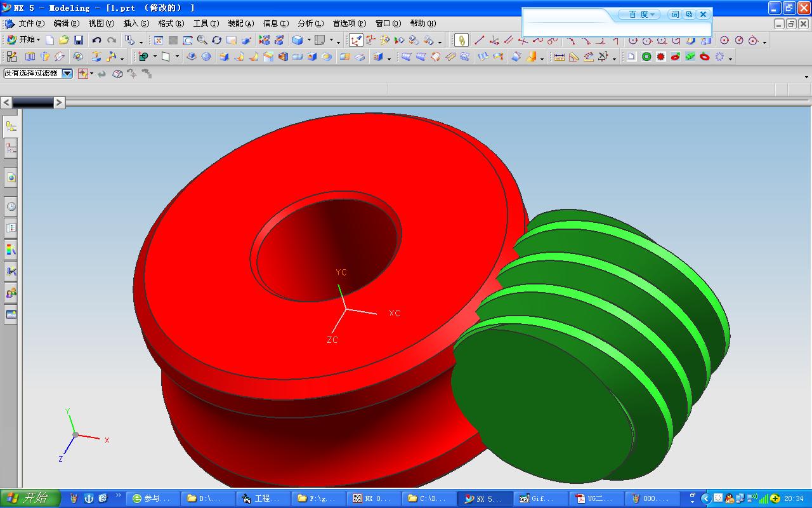Click the 词 button in the 百度 bar
Viewport: 812px width, 508px height.
coord(674,14)
